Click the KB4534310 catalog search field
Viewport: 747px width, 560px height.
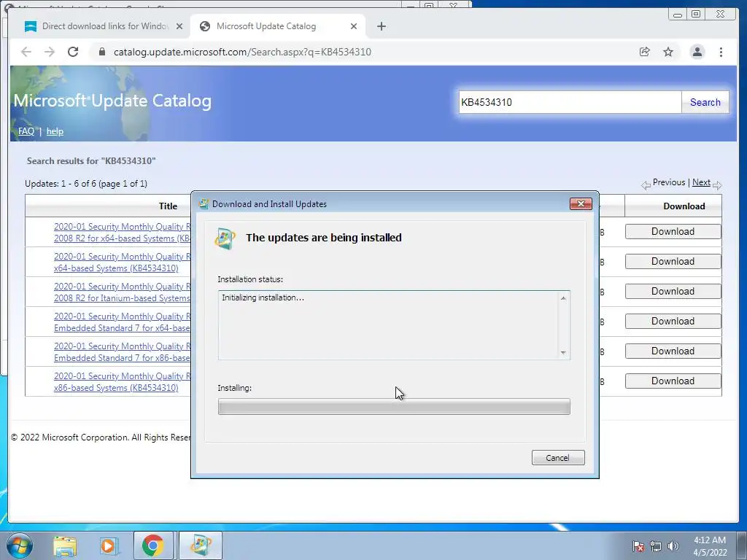(x=570, y=102)
